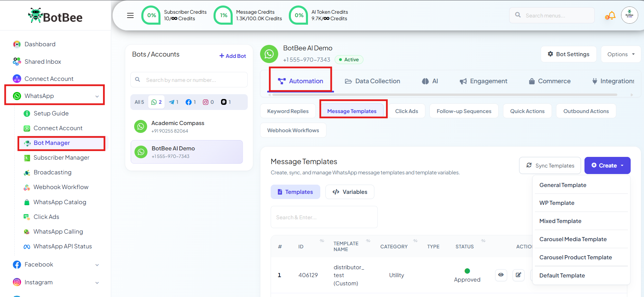View the distributor_test template (eye icon)
644x297 pixels.
click(501, 275)
